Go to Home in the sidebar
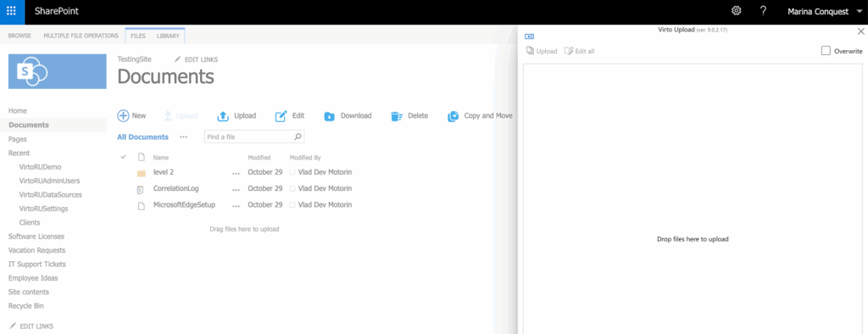Viewport: 868px width, 334px height. pyautogui.click(x=18, y=111)
